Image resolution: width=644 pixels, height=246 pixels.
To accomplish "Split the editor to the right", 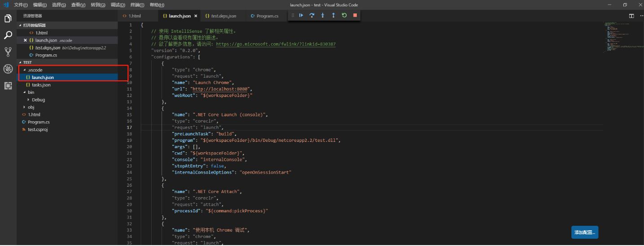I will pos(631,16).
